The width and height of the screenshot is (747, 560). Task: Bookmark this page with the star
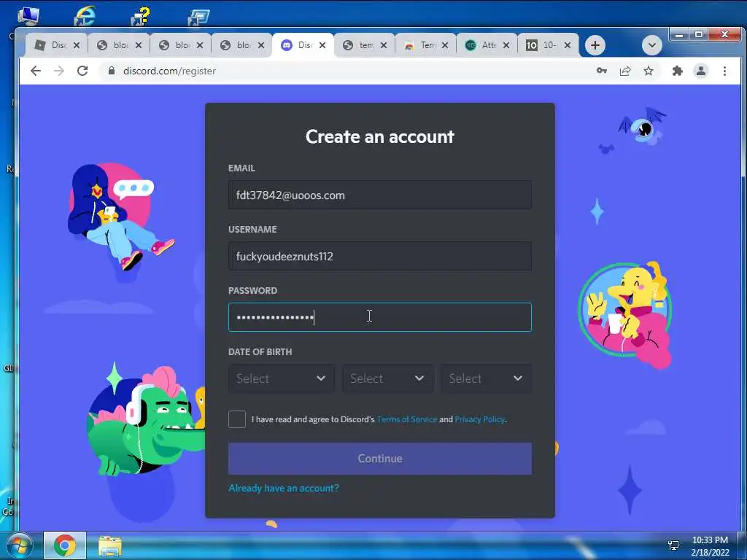point(649,71)
